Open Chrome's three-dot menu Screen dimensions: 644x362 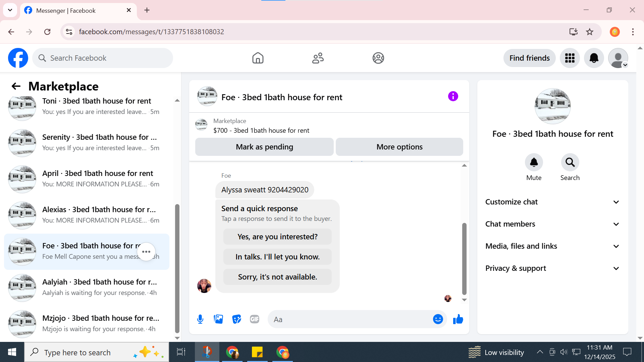point(633,32)
